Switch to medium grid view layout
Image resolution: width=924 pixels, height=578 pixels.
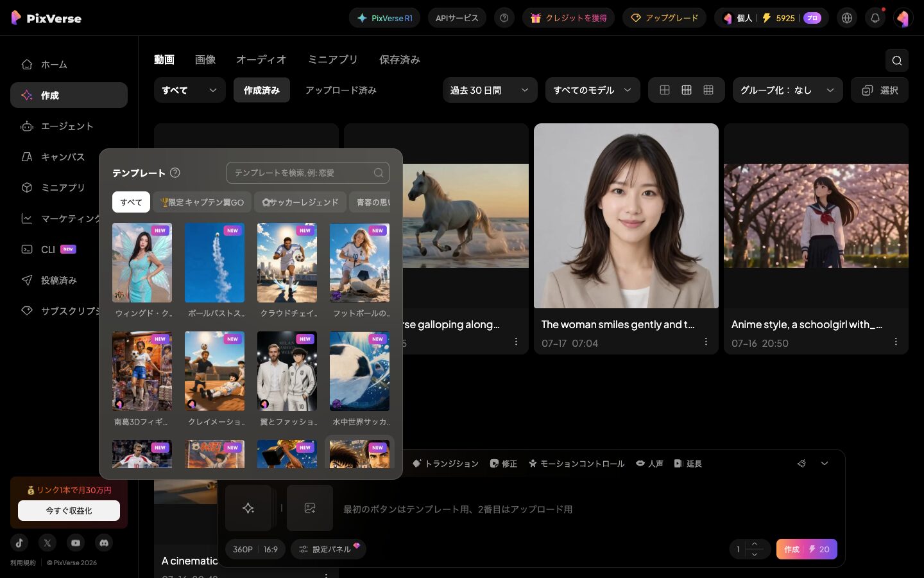point(687,91)
